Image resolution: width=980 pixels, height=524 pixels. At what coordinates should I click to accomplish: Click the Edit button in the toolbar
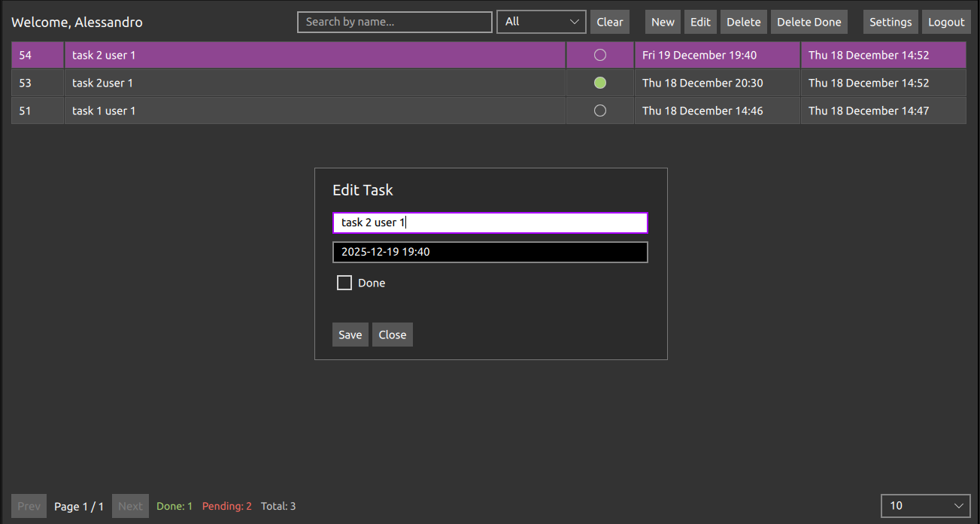[699, 22]
